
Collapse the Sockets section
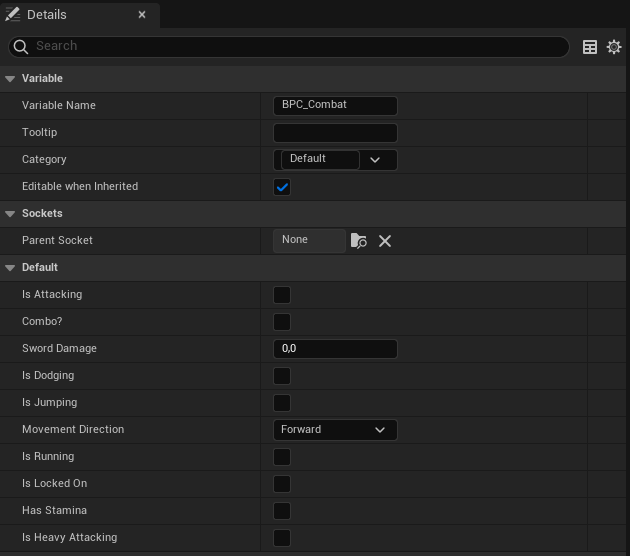pyautogui.click(x=10, y=214)
